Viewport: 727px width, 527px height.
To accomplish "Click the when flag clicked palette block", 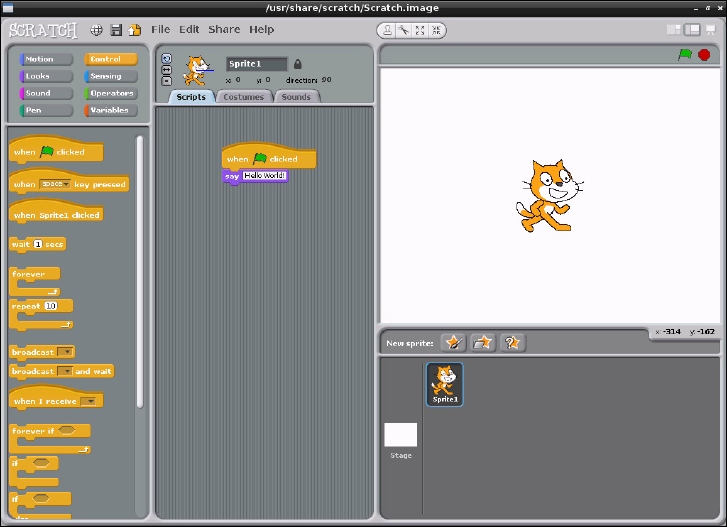I will point(56,151).
